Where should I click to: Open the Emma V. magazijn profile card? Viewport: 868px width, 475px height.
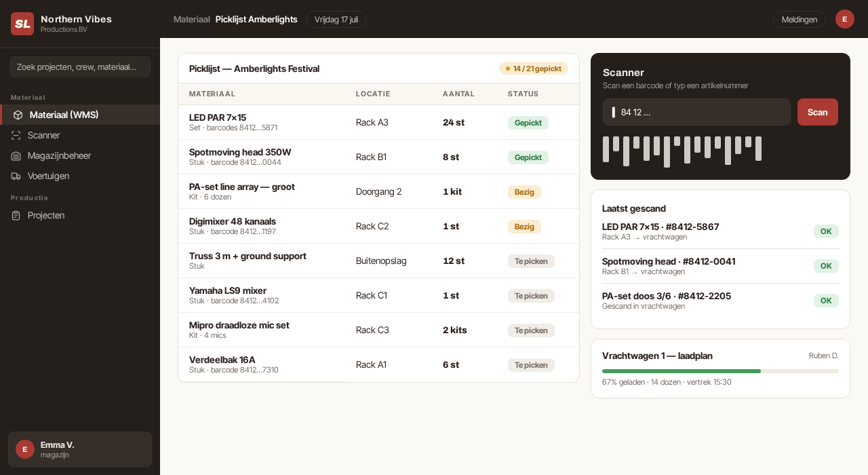pyautogui.click(x=80, y=449)
